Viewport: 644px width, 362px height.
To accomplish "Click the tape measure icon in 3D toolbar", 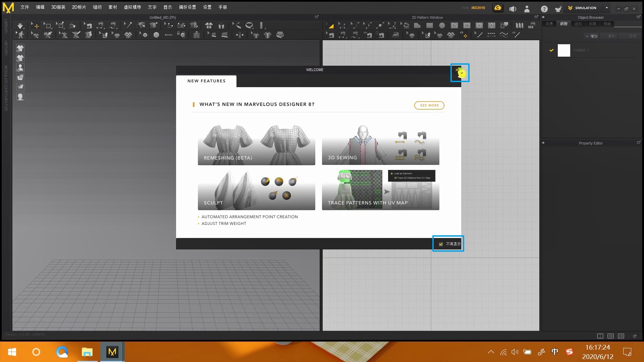I will click(x=249, y=25).
